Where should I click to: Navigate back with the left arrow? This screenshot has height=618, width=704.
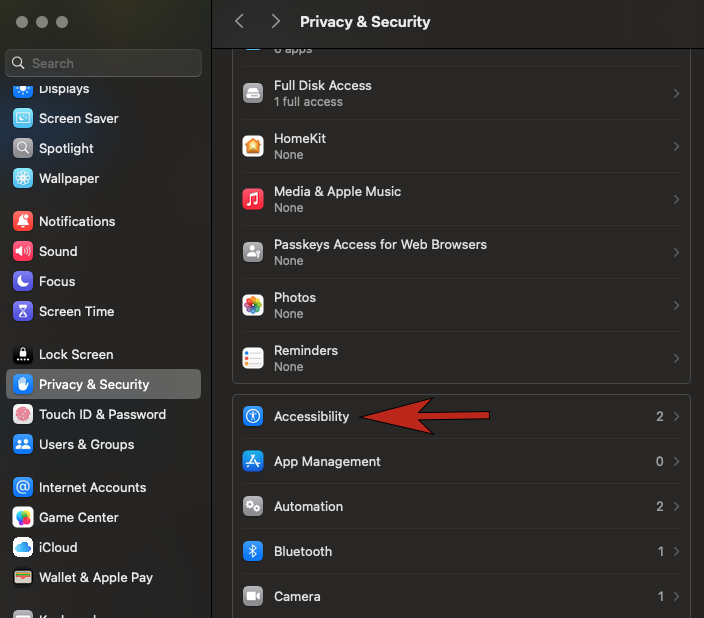(239, 21)
